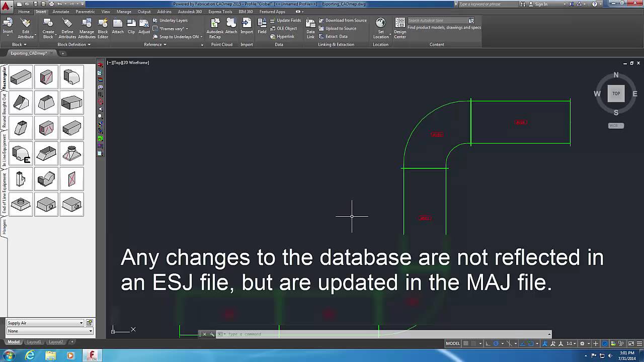The width and height of the screenshot is (644, 362).
Task: Open the Supply Air service dropdown
Action: (x=80, y=323)
